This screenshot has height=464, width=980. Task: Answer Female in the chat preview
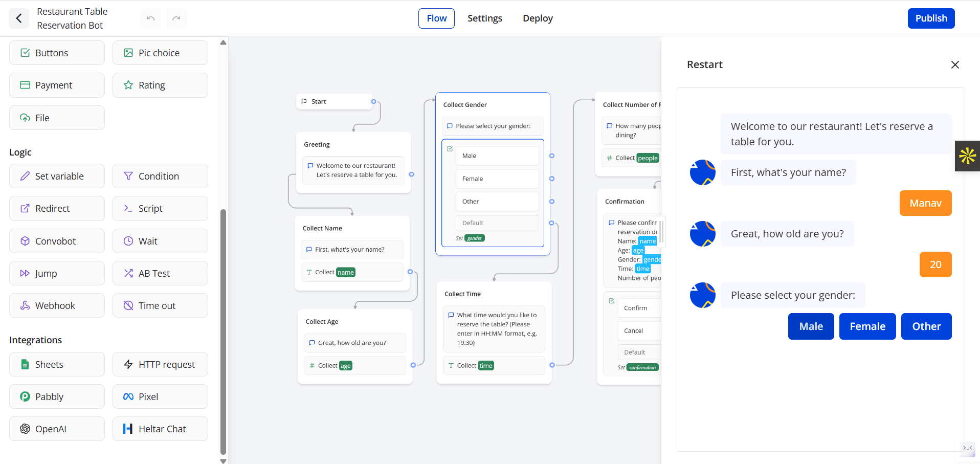867,326
